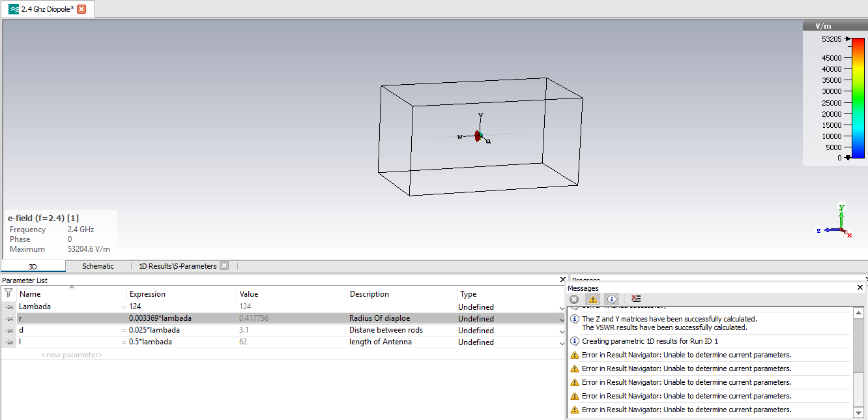Switch to the Schematic tab
Image resolution: width=868 pixels, height=420 pixels.
pyautogui.click(x=98, y=266)
